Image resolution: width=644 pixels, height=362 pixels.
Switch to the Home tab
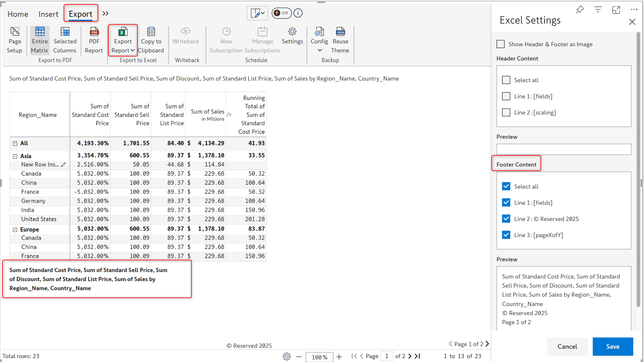tap(18, 14)
